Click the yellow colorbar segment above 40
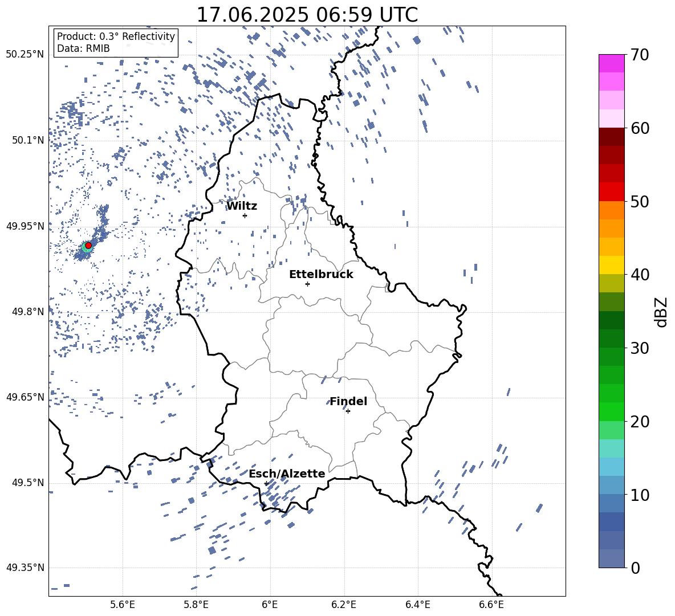 pos(611,265)
